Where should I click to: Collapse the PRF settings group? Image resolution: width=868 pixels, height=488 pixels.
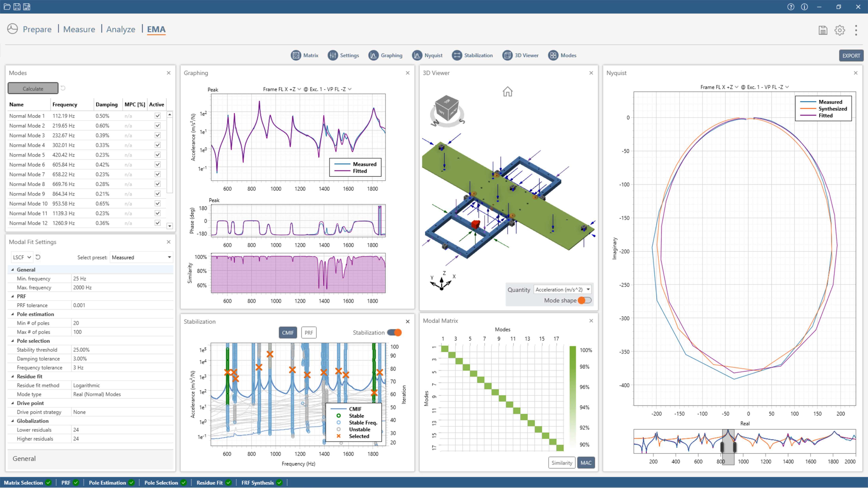tap(12, 296)
